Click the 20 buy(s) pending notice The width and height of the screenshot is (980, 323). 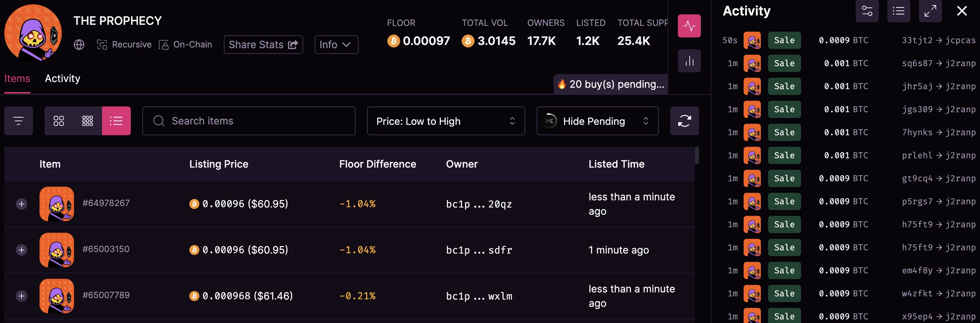point(611,84)
